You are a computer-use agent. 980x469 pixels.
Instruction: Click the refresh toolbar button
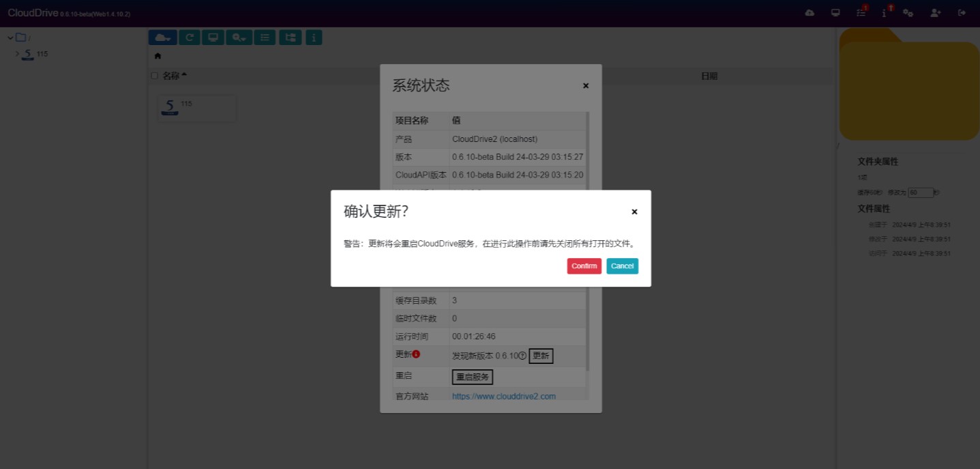point(190,38)
